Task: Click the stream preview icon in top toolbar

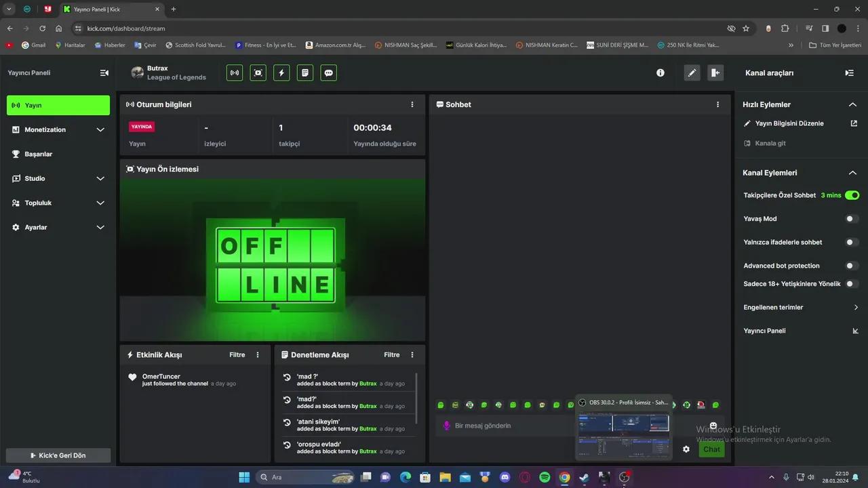Action: point(258,73)
